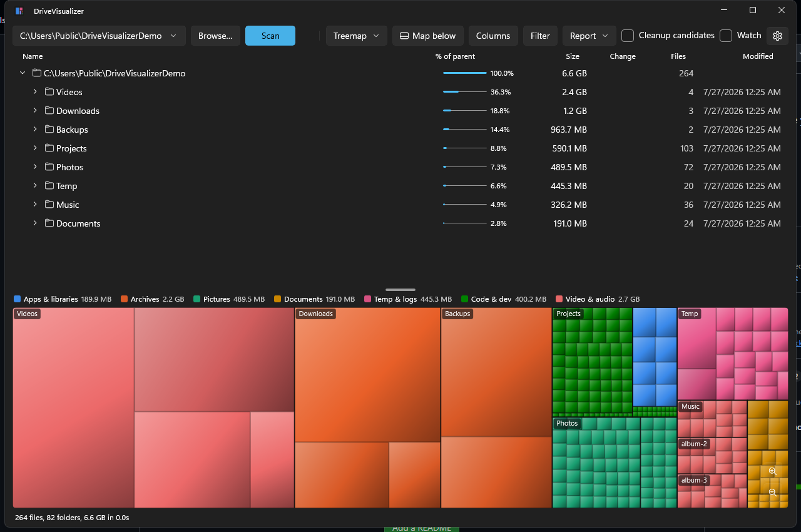Click the Temp & logs pink legend swatch

[x=368, y=299]
